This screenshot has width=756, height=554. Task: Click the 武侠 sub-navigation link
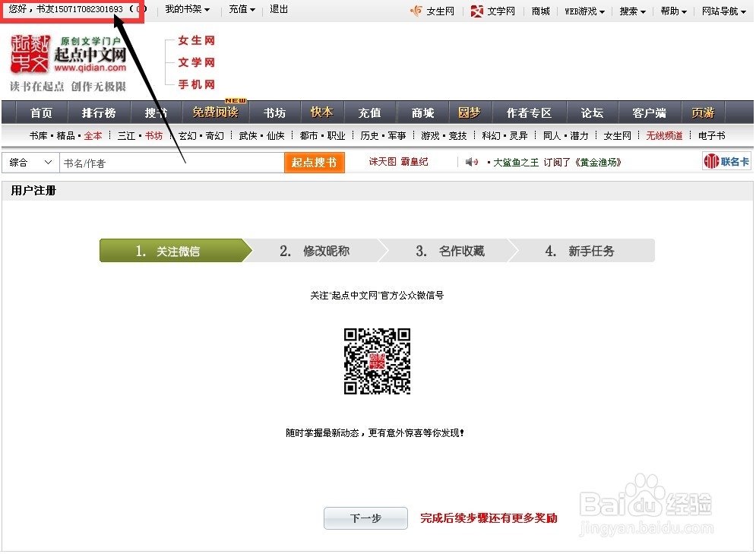pos(248,136)
